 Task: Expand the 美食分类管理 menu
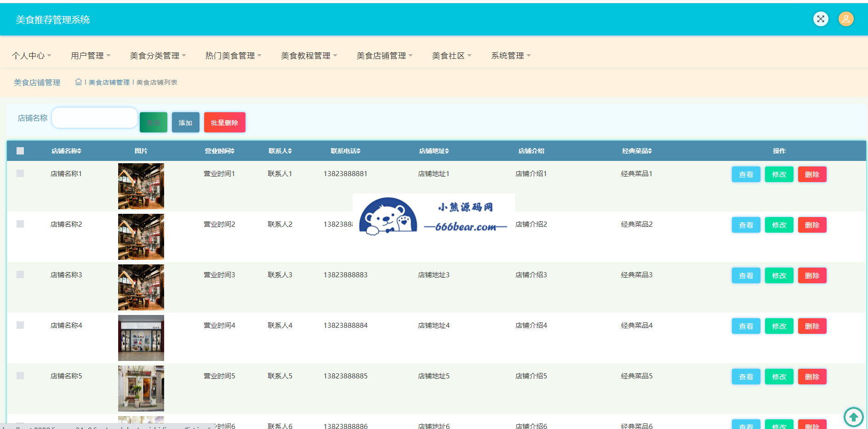(x=158, y=56)
